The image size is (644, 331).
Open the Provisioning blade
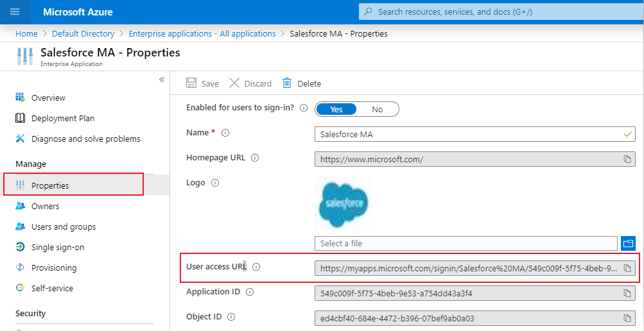click(x=53, y=267)
